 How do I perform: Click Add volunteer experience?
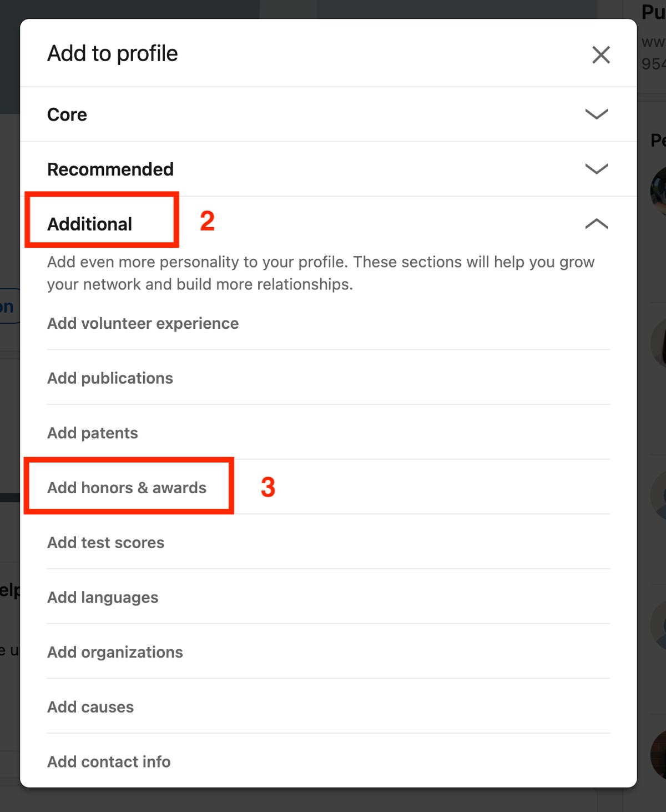click(143, 323)
